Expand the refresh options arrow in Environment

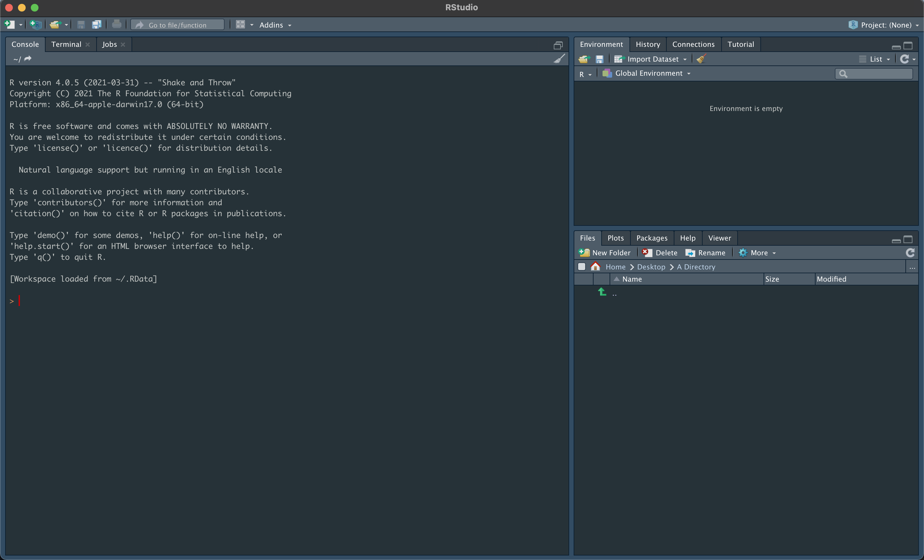pos(914,60)
